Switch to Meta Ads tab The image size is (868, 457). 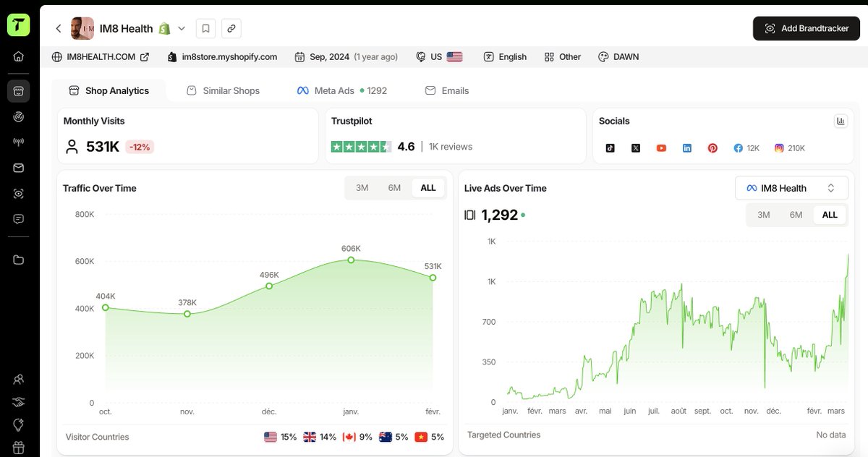pos(342,90)
